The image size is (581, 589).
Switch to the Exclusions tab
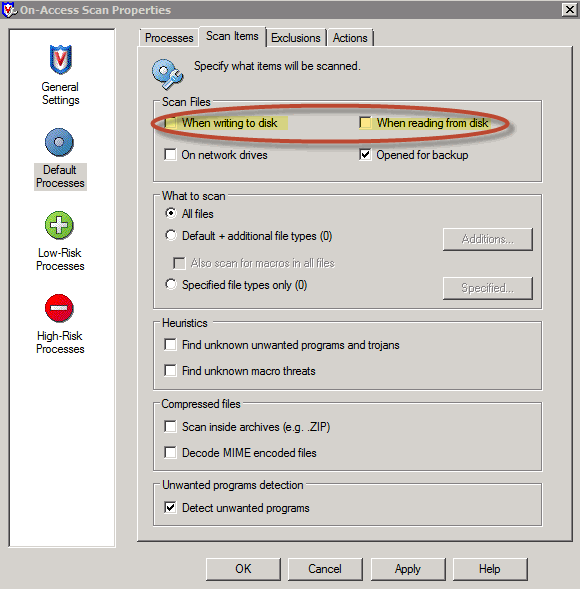tap(296, 38)
